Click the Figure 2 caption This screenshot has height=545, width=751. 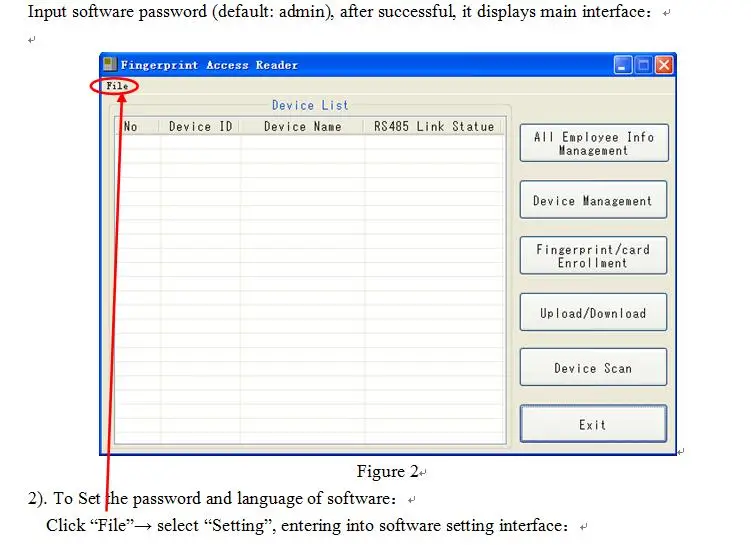387,472
